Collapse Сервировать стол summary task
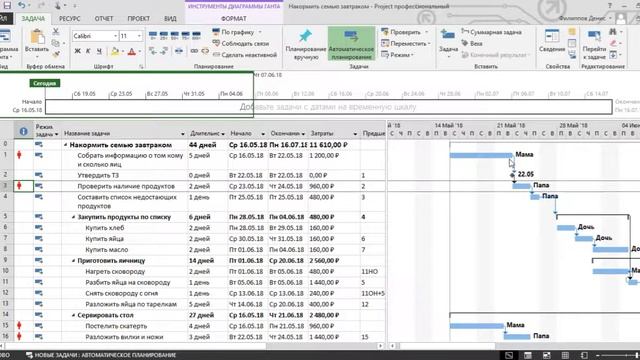 [73, 315]
